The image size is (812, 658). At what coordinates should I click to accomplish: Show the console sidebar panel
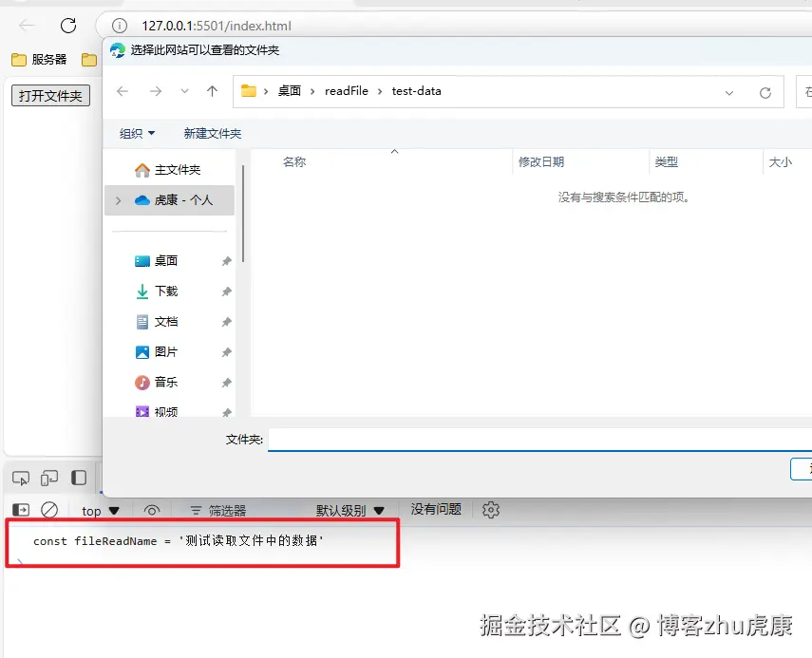[x=20, y=510]
